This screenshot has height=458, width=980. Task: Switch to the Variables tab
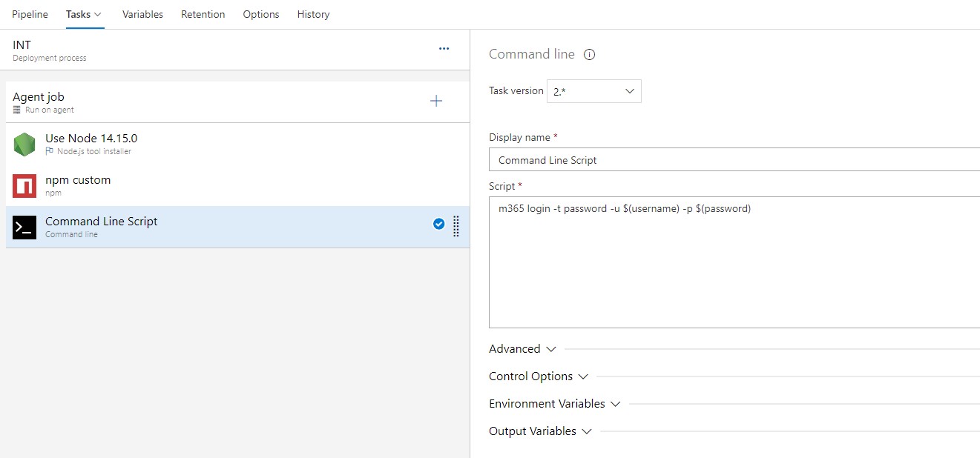[x=142, y=14]
